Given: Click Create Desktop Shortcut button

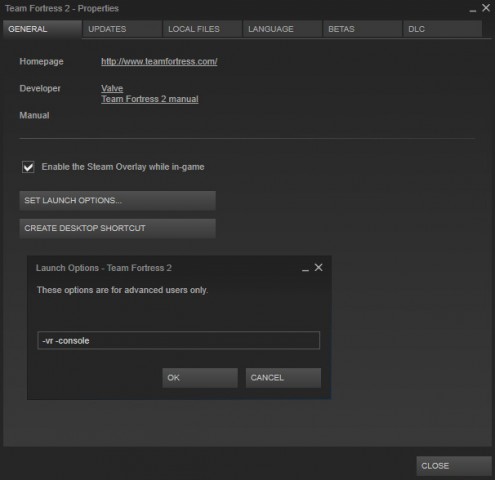Looking at the screenshot, I should point(117,228).
